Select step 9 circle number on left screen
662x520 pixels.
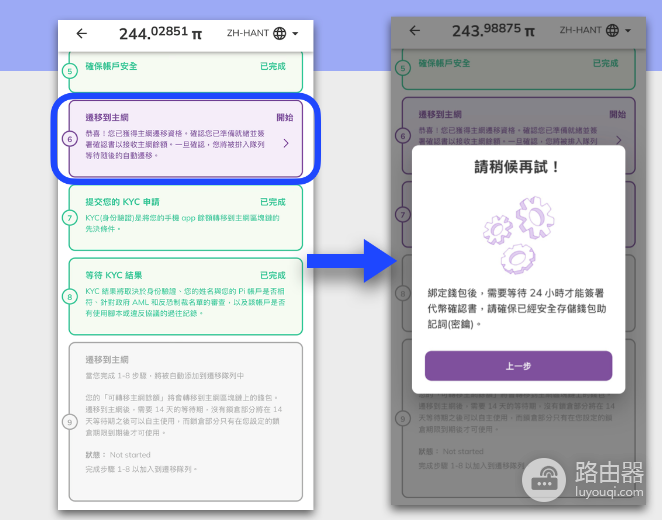click(x=70, y=422)
